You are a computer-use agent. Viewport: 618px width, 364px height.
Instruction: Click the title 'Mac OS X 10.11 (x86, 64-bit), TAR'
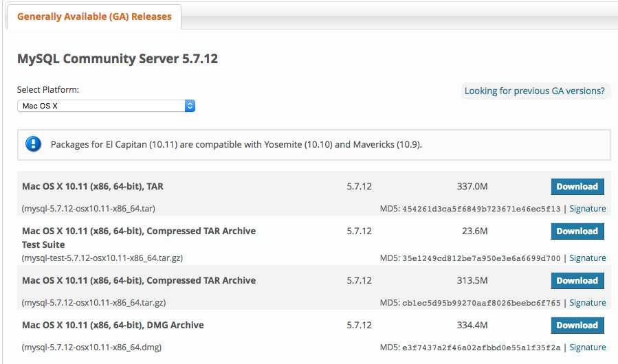[x=93, y=186]
